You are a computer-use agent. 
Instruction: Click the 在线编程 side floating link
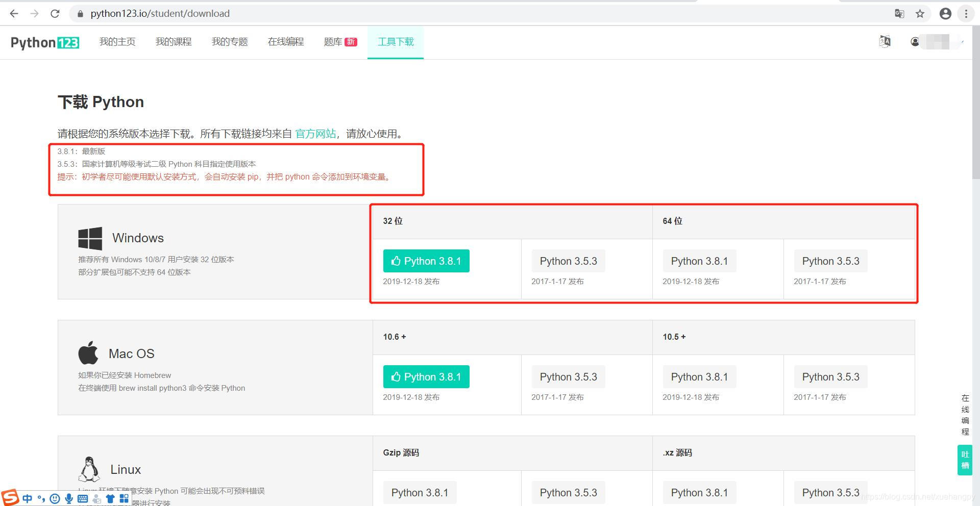[965, 415]
